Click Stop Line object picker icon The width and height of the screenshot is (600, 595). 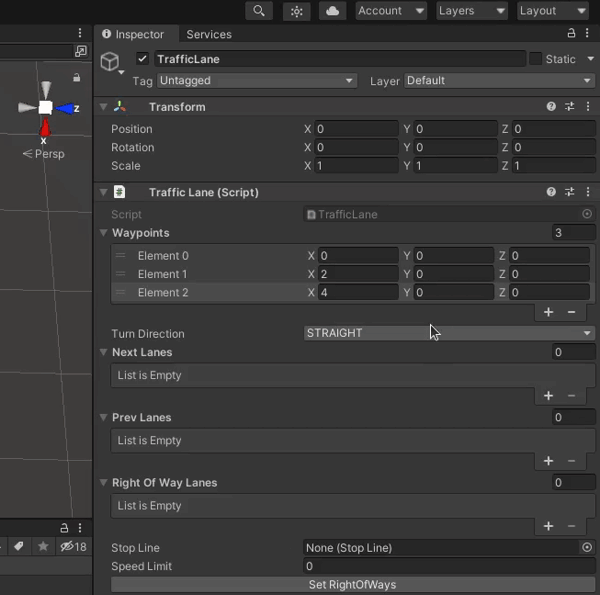tap(587, 548)
